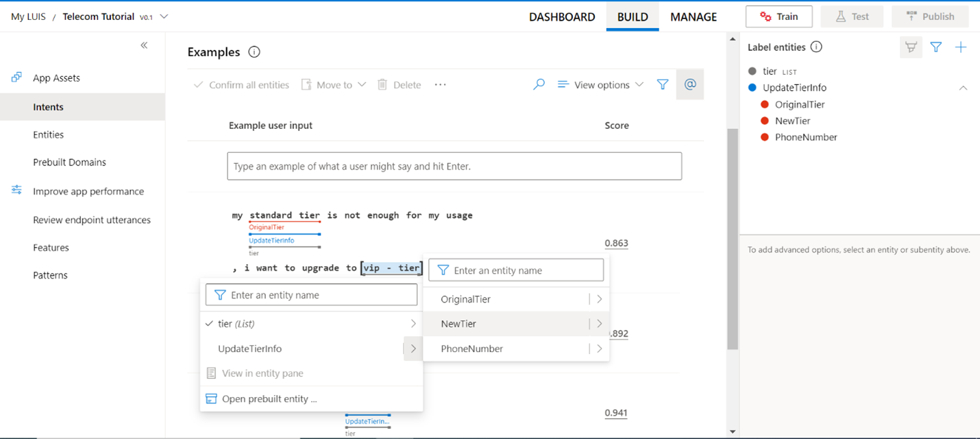Select Open prebuilt entity menu item
980x439 pixels.
[x=311, y=399]
